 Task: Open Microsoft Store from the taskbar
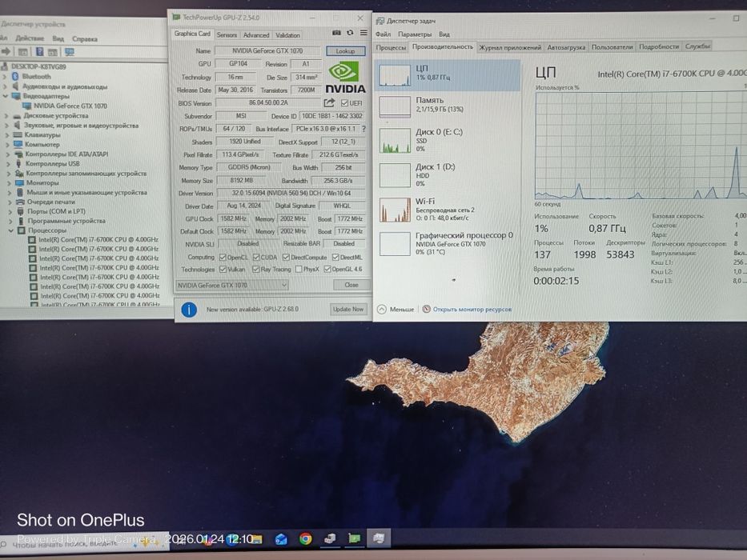[x=281, y=539]
